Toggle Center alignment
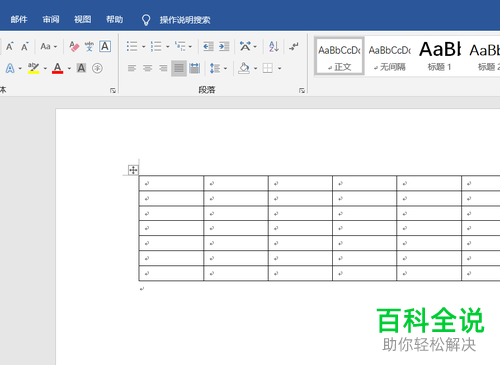The width and height of the screenshot is (500, 365). (148, 68)
